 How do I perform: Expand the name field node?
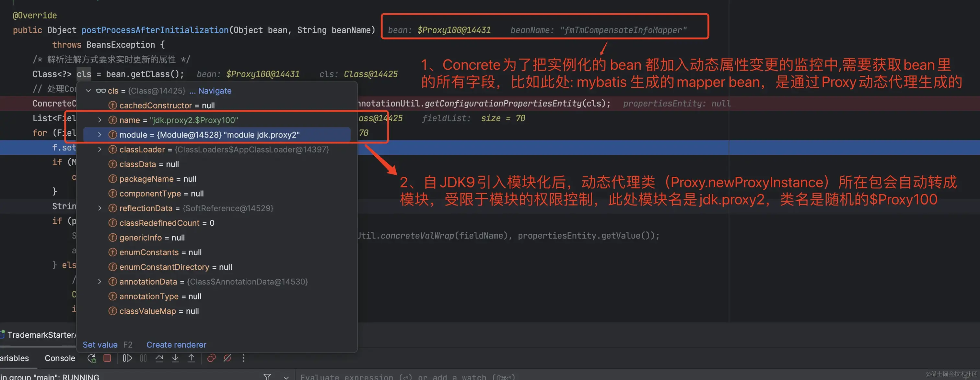[100, 120]
